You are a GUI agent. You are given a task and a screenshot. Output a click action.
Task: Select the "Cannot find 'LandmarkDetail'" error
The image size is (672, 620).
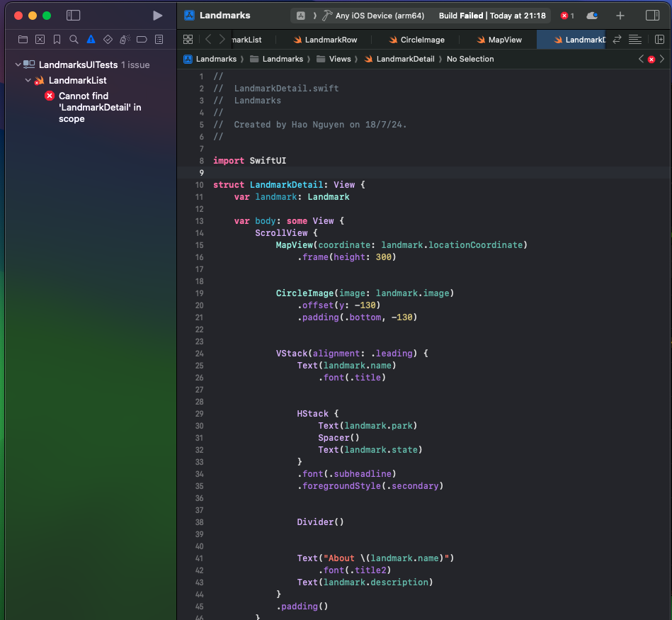pos(99,107)
